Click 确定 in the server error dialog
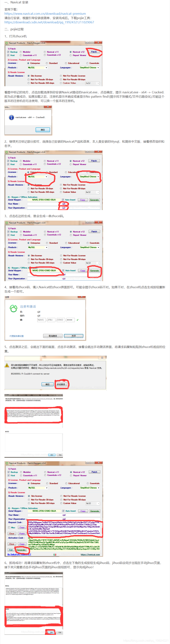 coord(47,384)
